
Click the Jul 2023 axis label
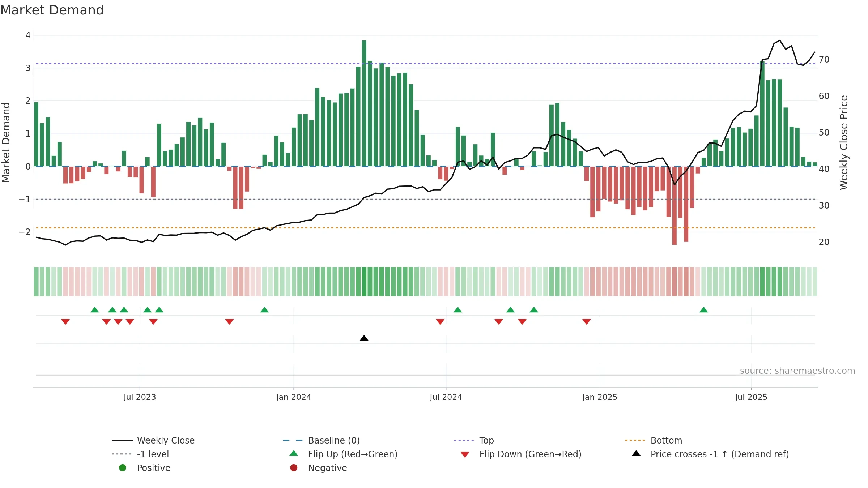(140, 397)
